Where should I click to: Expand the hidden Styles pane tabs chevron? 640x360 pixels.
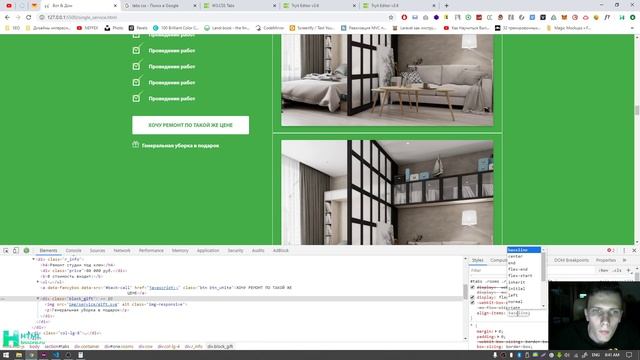pos(624,260)
